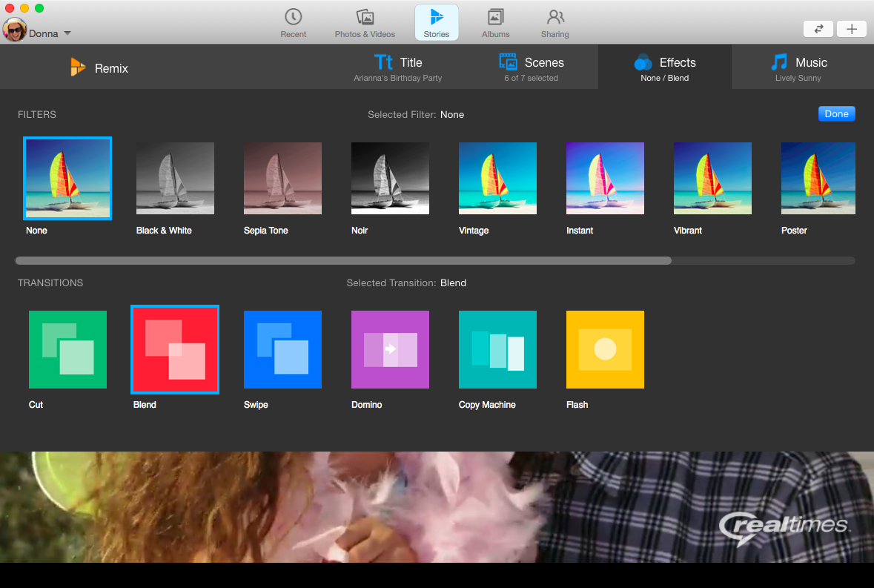This screenshot has width=874, height=588.
Task: Apply the Noir filter
Action: pyautogui.click(x=390, y=178)
